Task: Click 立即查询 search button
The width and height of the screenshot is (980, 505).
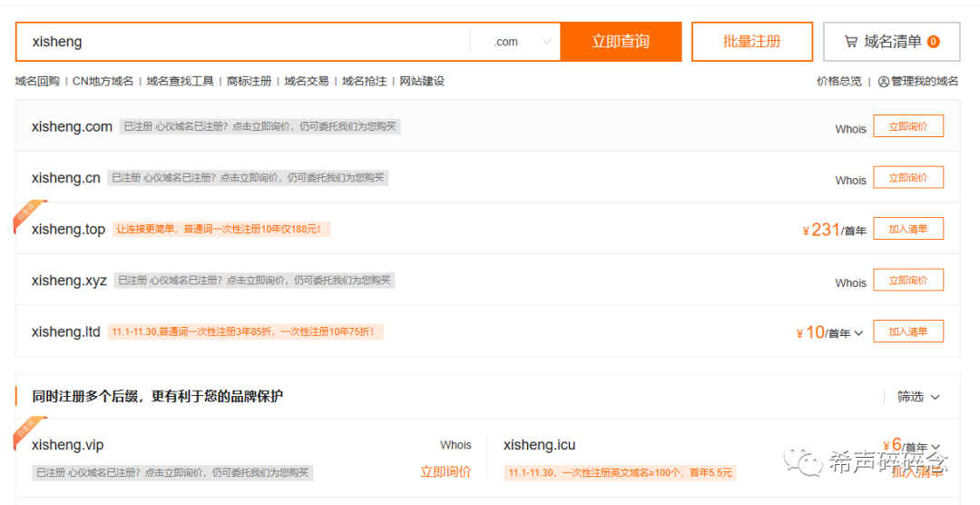Action: click(621, 42)
